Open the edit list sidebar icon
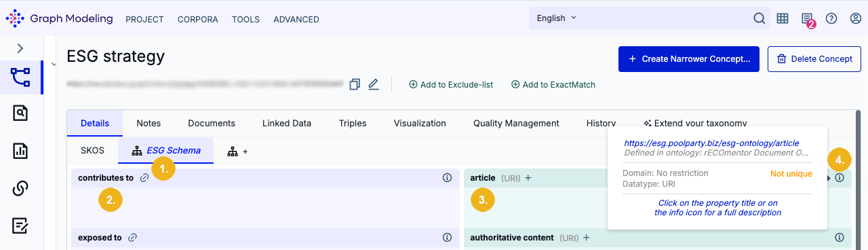 click(21, 226)
